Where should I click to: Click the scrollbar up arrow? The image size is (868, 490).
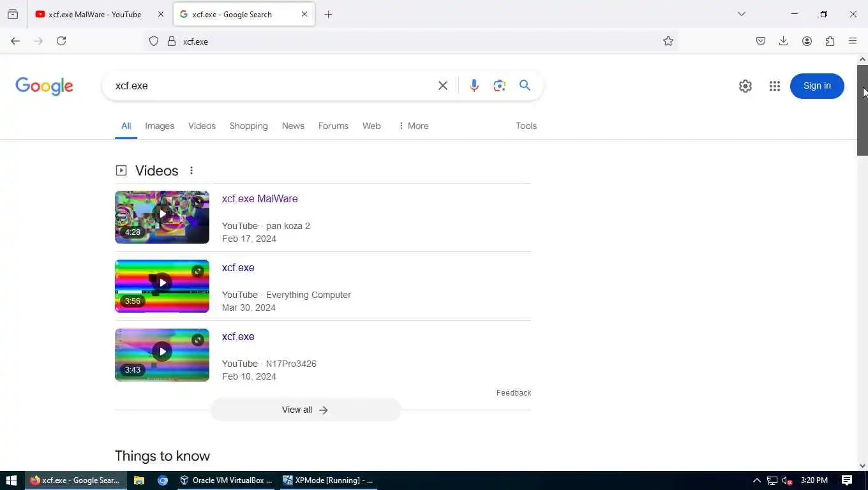(x=862, y=59)
